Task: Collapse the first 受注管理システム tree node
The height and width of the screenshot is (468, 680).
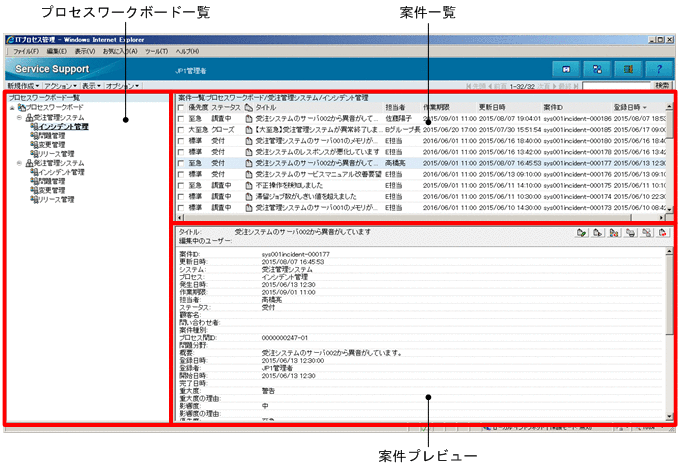Action: point(19,118)
